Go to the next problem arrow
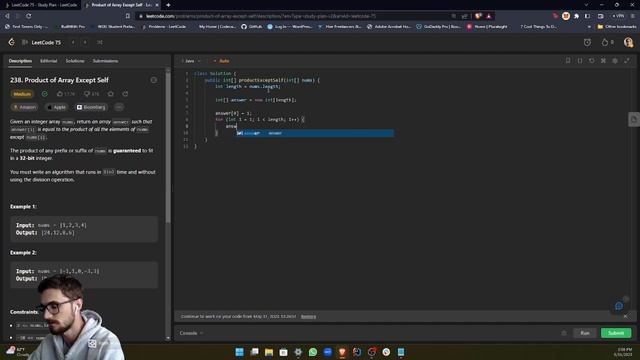 pyautogui.click(x=85, y=42)
